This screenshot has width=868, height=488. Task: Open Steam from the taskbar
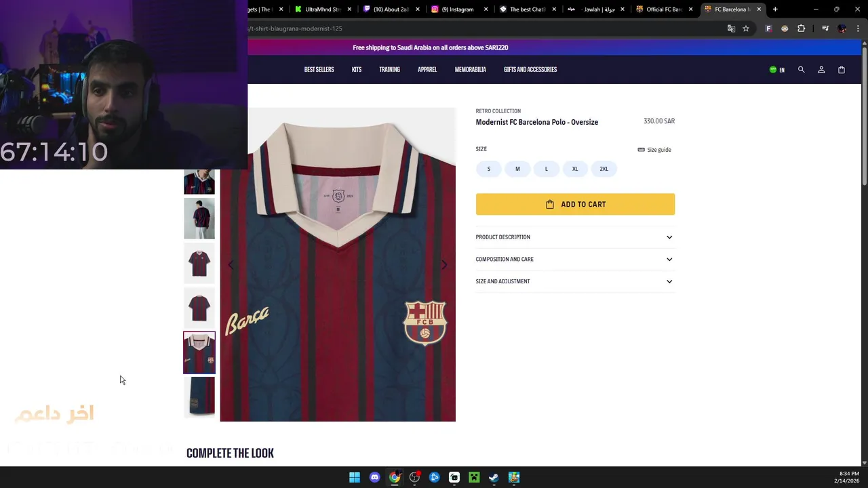pyautogui.click(x=494, y=477)
